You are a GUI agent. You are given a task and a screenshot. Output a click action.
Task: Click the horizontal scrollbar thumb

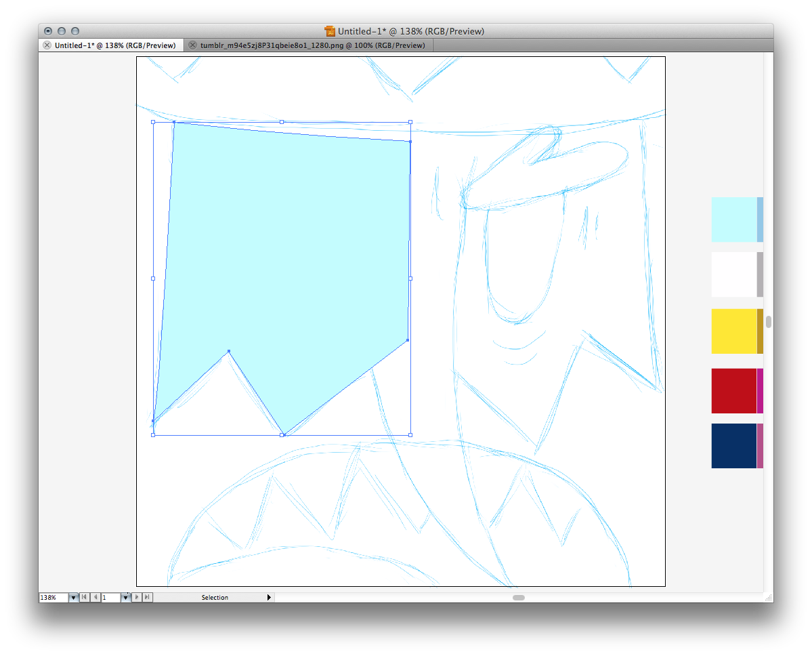click(518, 597)
